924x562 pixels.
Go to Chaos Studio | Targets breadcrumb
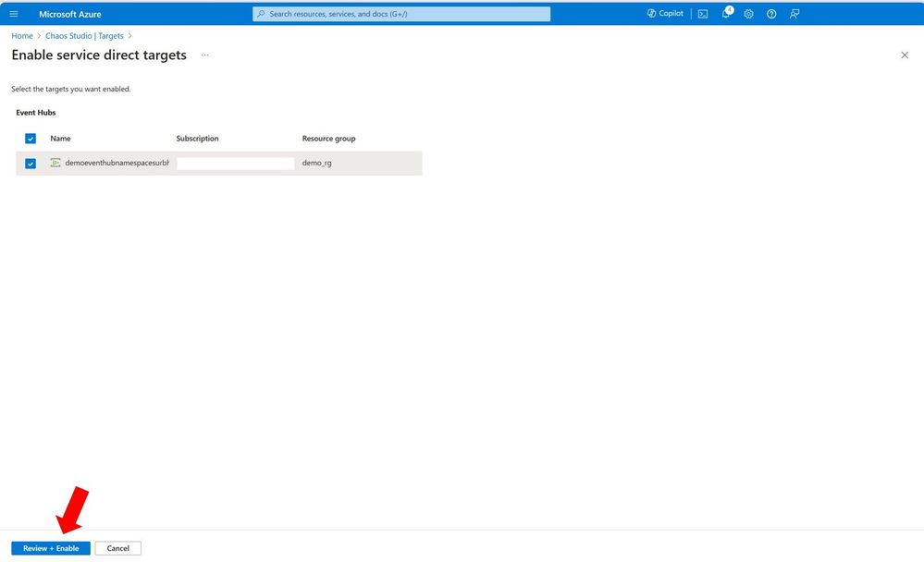84,36
